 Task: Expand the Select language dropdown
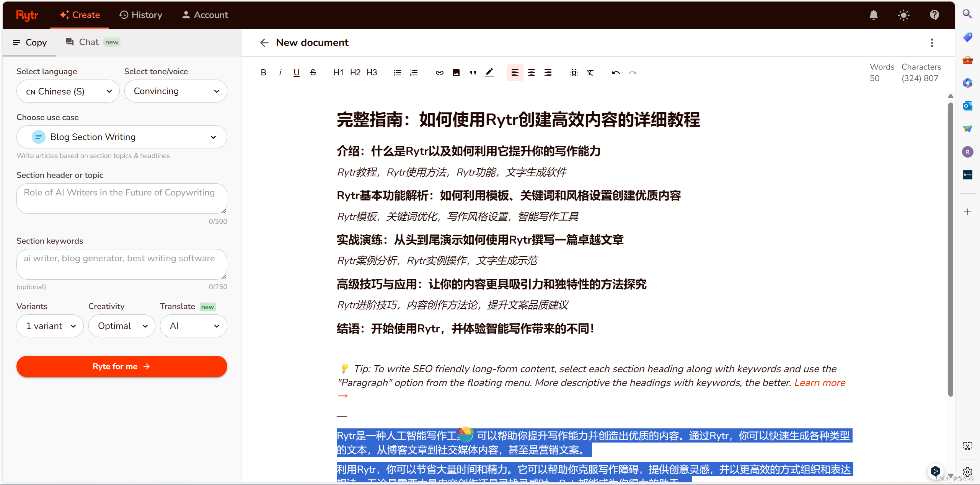coord(67,91)
